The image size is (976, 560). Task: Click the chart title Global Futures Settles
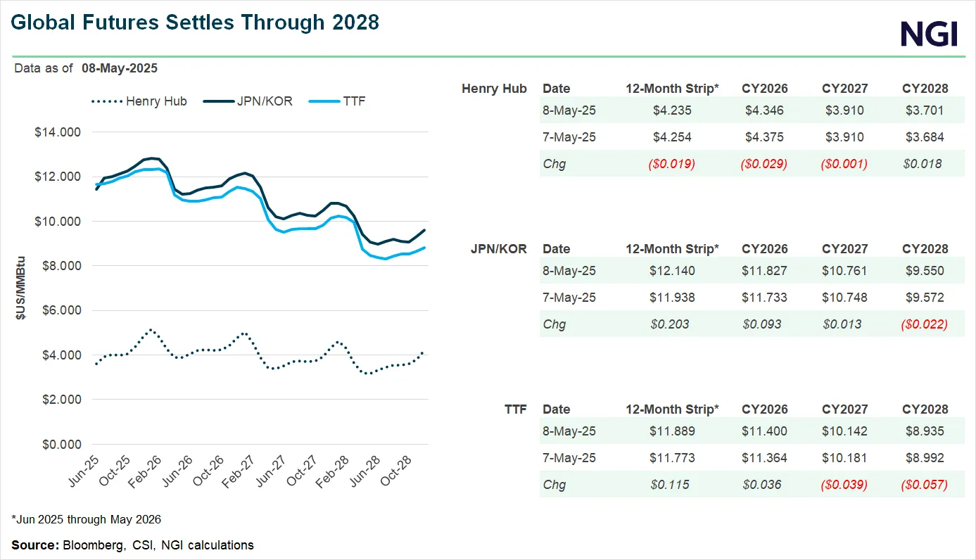tap(196, 23)
